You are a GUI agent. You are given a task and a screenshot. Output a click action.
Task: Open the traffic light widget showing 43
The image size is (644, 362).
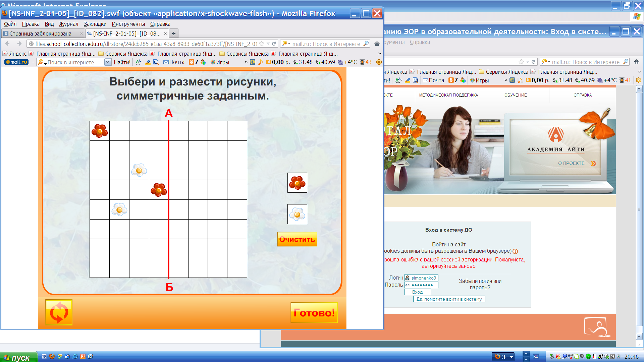click(x=365, y=62)
